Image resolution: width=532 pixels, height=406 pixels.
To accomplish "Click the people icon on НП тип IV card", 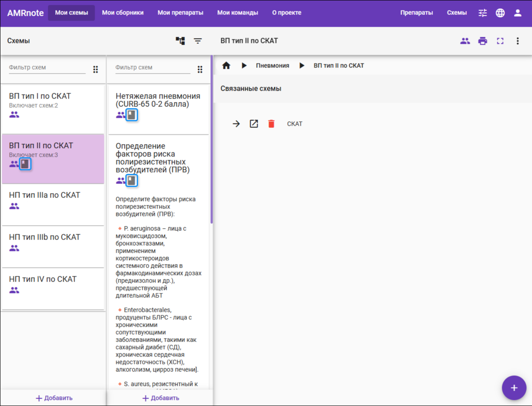I will pos(14,290).
